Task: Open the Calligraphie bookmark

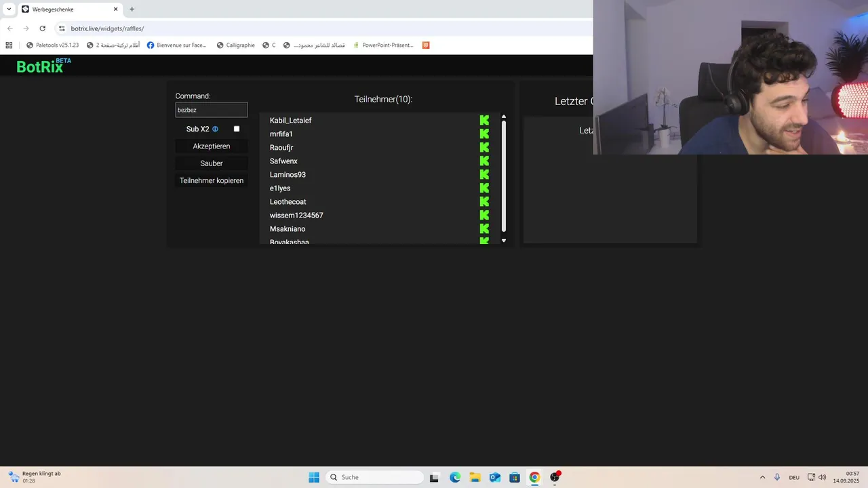Action: point(236,45)
